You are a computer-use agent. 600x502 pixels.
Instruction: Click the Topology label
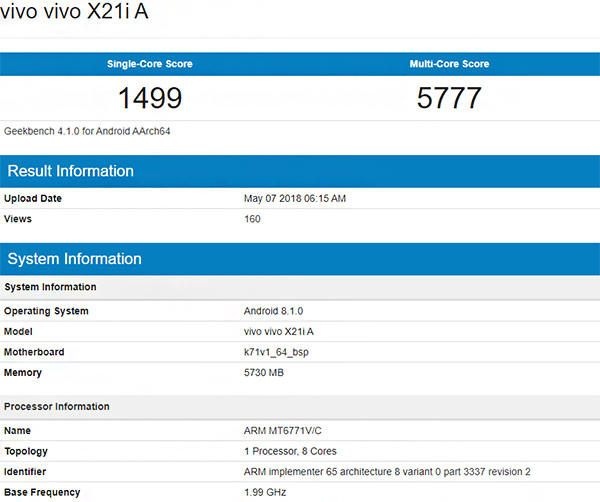26,451
